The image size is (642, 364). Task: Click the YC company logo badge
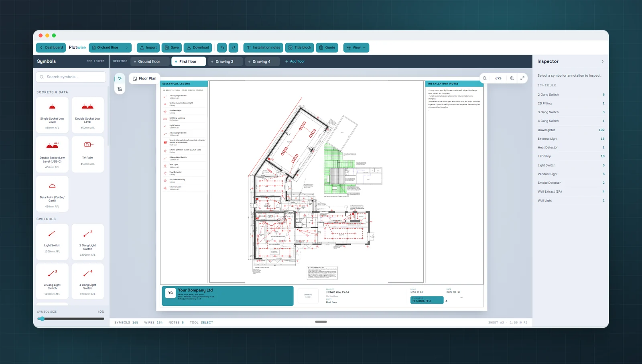pos(171,293)
